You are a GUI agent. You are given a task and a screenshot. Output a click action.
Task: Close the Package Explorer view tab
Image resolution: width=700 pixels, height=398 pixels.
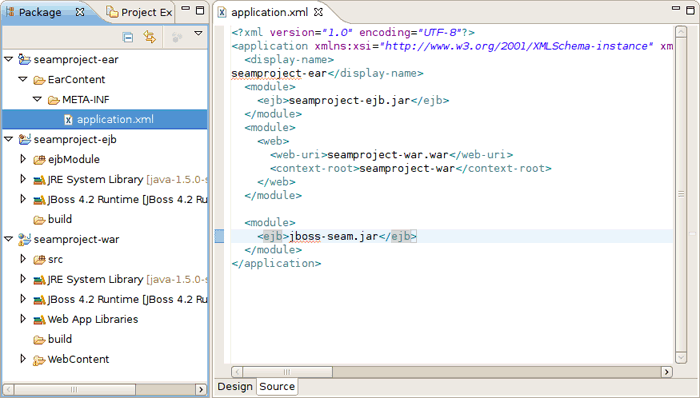(80, 12)
